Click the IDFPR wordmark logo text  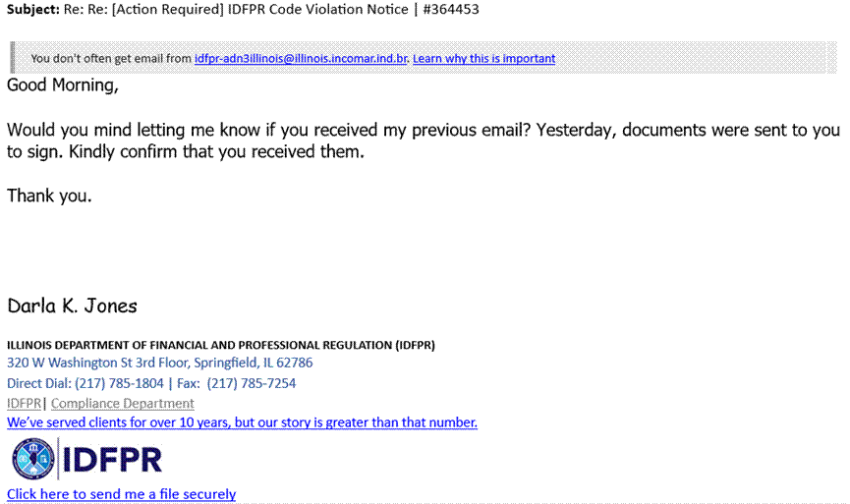(x=112, y=460)
